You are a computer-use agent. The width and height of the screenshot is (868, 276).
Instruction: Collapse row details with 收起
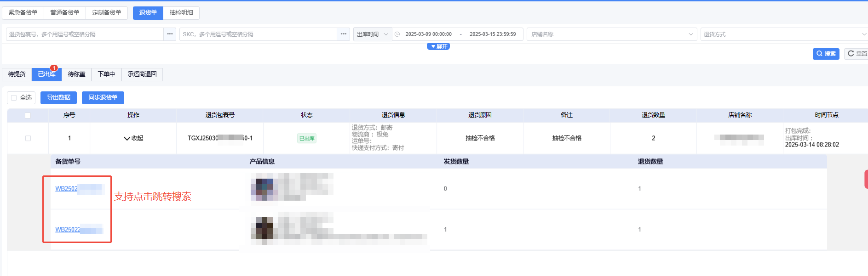point(133,138)
